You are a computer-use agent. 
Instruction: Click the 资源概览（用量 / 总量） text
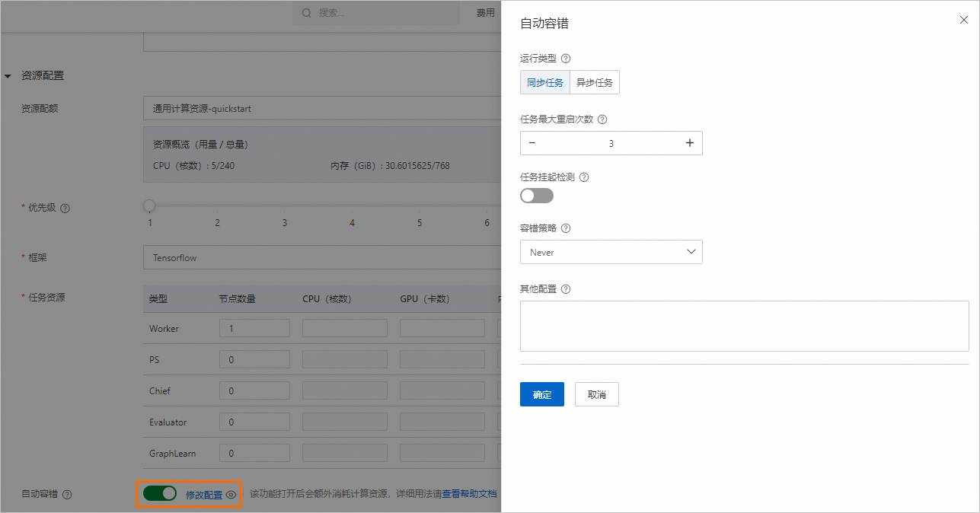[x=201, y=144]
